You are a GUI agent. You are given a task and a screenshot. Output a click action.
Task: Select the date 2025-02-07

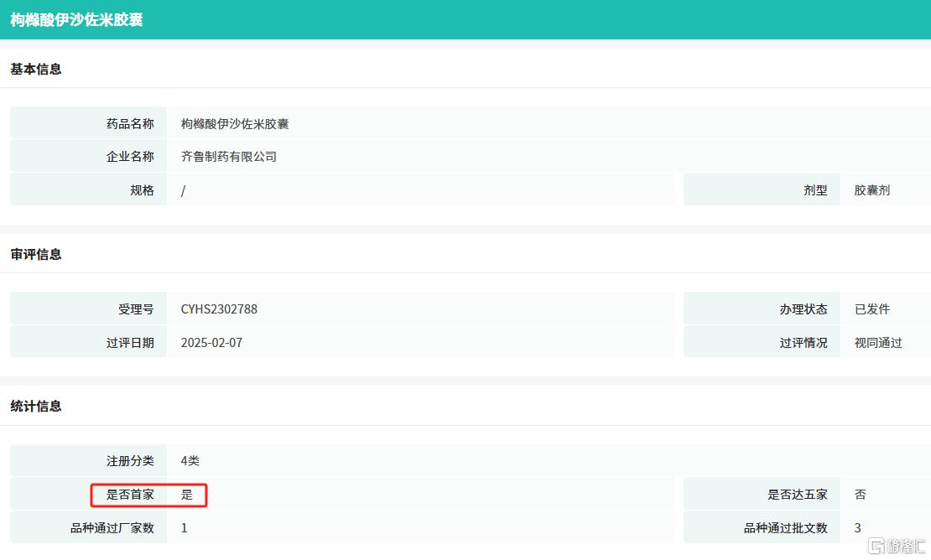click(211, 342)
